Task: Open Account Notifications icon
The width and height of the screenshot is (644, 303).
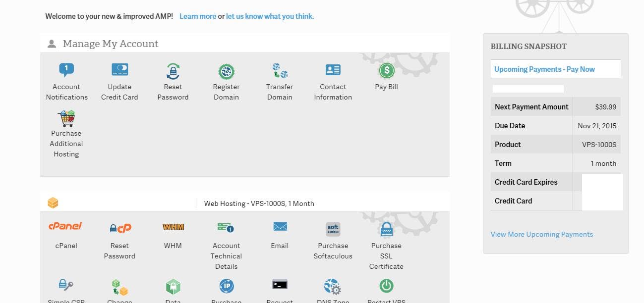Action: (x=66, y=70)
